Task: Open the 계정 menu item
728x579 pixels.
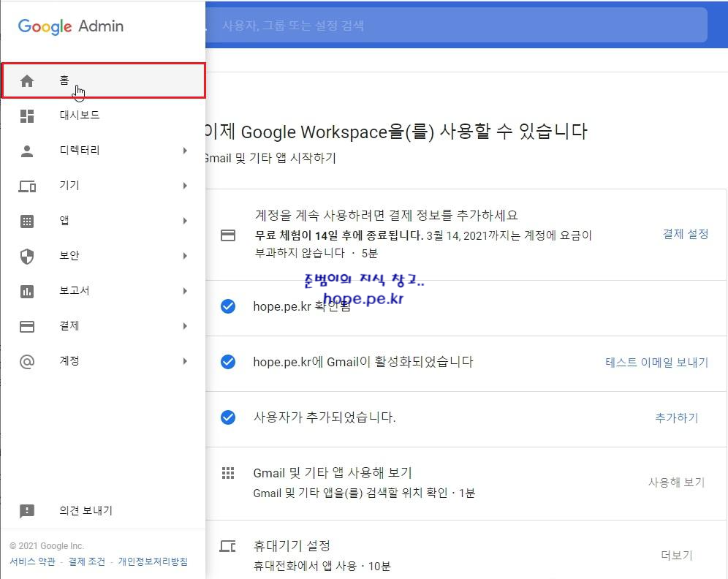Action: point(103,361)
